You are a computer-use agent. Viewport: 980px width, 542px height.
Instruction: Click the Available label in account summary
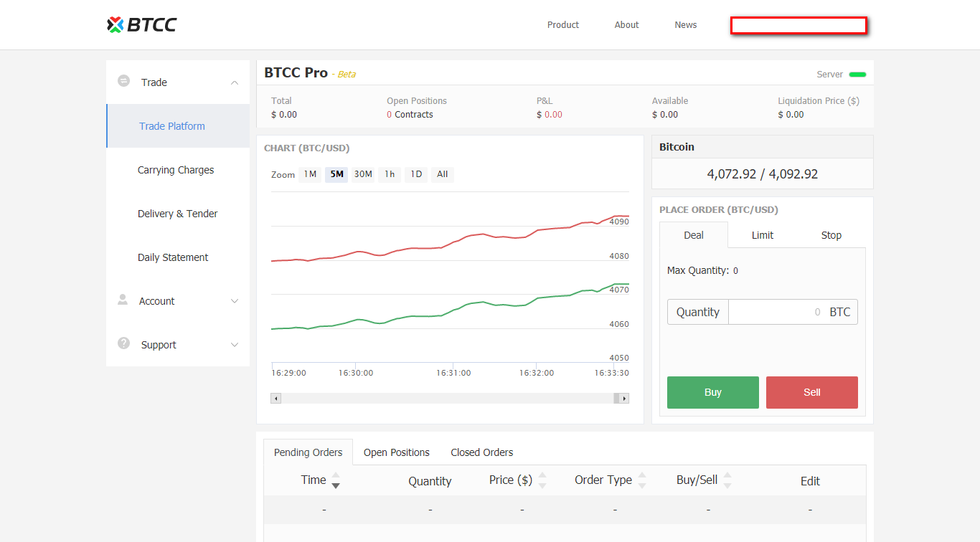point(670,101)
